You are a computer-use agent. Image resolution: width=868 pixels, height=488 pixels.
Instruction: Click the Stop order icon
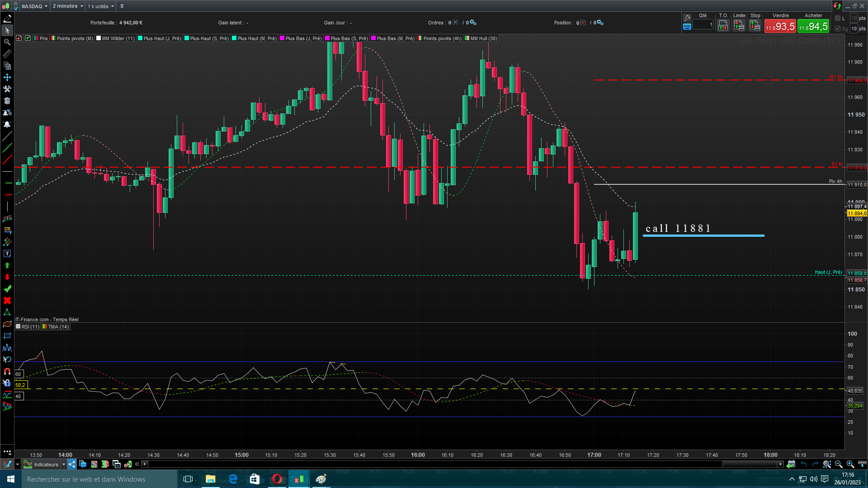[x=755, y=26]
